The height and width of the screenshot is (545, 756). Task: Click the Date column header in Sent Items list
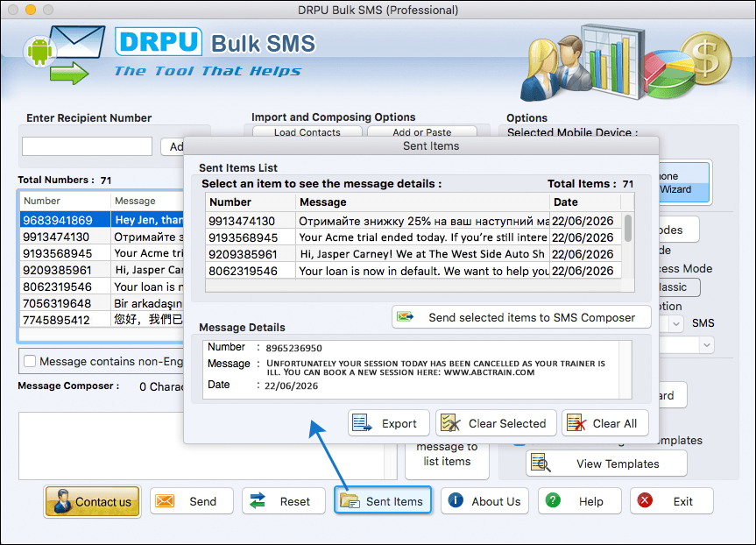tap(585, 202)
